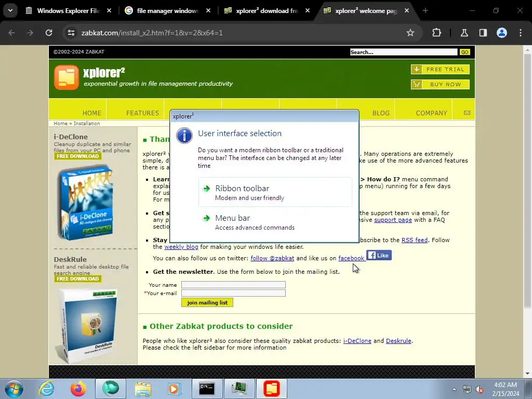Open a new browser tab
The image size is (532, 399).
click(x=425, y=10)
